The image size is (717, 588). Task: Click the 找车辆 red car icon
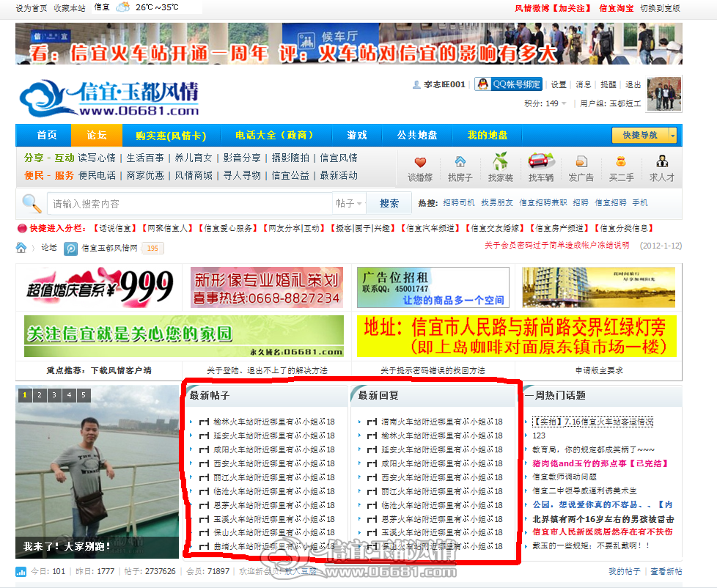(541, 161)
